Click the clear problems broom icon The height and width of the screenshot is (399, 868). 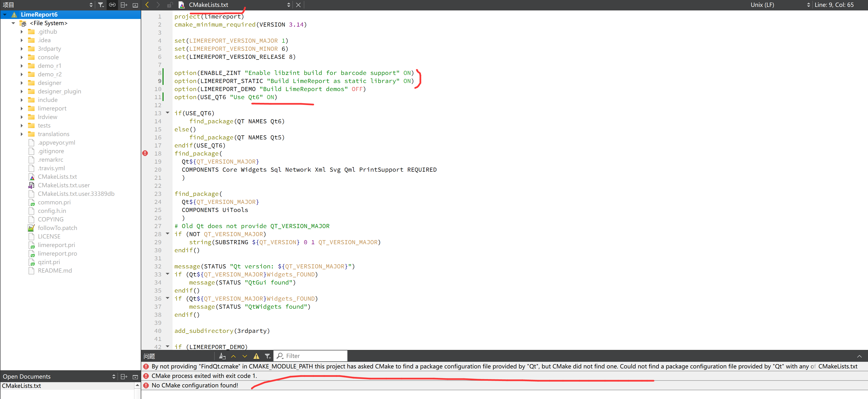pos(222,356)
